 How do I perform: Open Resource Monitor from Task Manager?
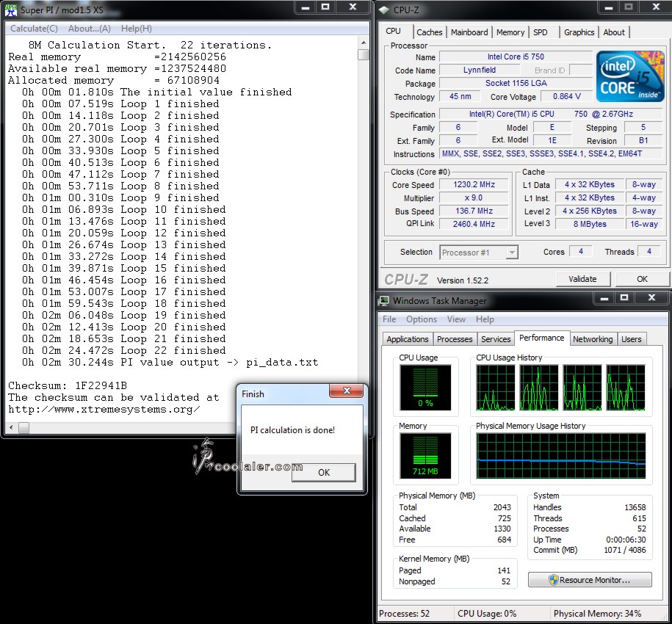click(x=590, y=580)
